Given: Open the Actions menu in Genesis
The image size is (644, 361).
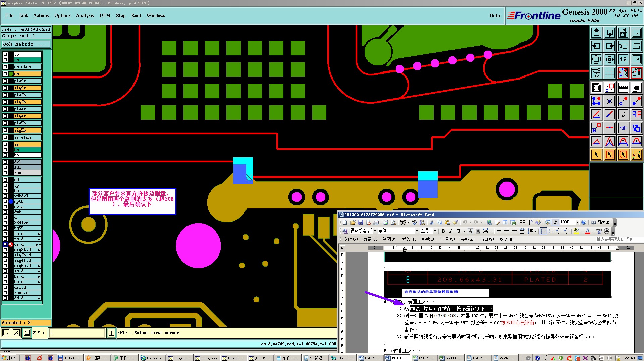Looking at the screenshot, I should point(41,16).
